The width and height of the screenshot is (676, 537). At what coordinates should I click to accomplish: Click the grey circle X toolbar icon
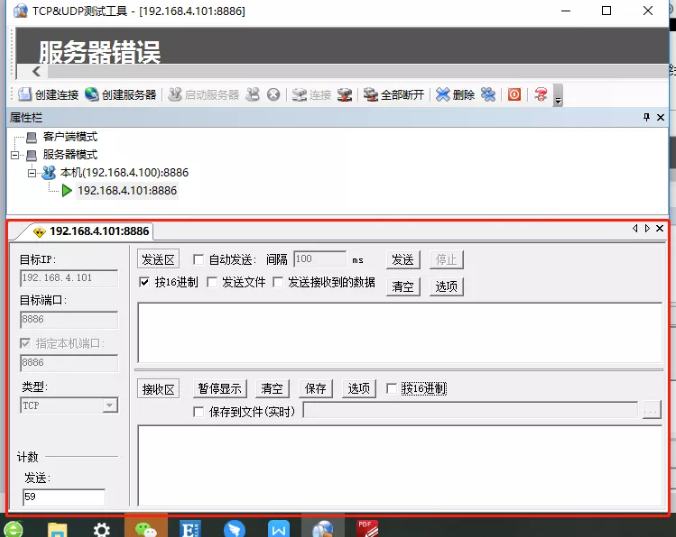pyautogui.click(x=273, y=94)
